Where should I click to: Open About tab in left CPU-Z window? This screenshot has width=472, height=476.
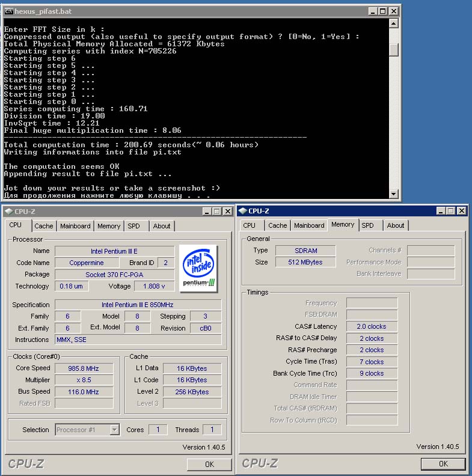162,226
